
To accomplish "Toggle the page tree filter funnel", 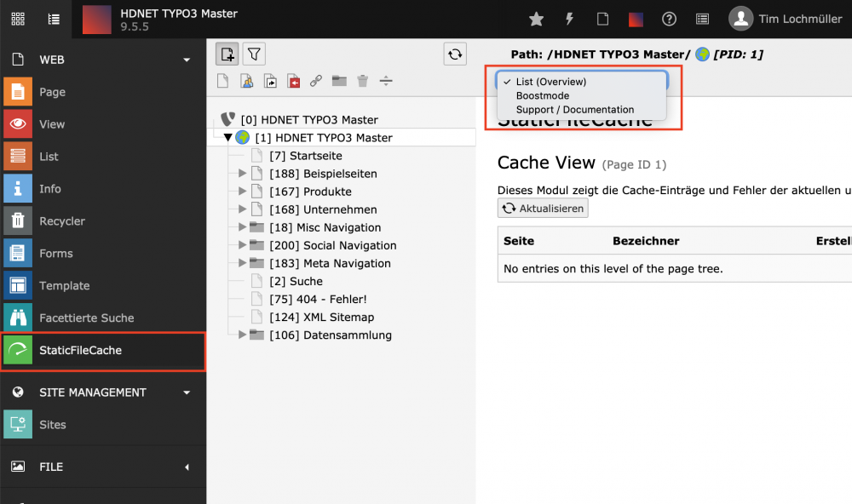I will coord(254,54).
